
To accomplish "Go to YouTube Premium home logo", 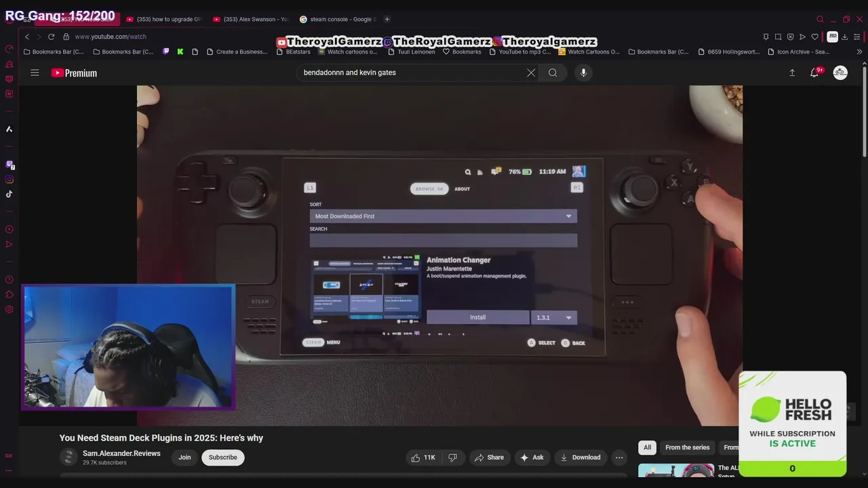I will pos(75,73).
